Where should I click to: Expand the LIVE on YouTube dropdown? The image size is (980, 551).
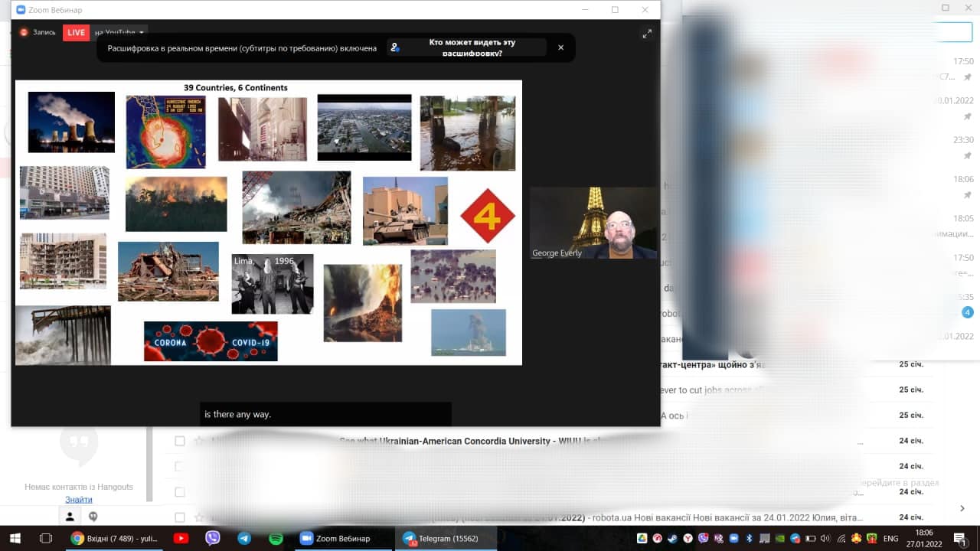pos(142,33)
